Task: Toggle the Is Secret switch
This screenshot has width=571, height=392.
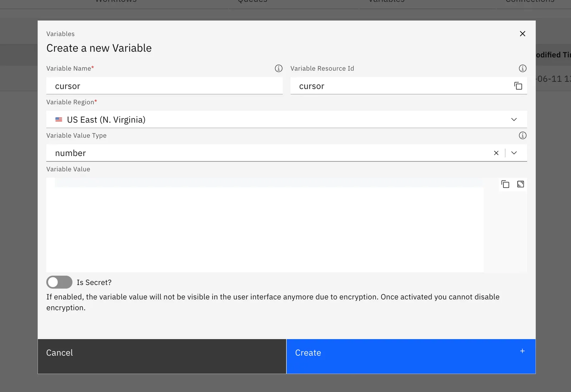Action: pos(59,282)
